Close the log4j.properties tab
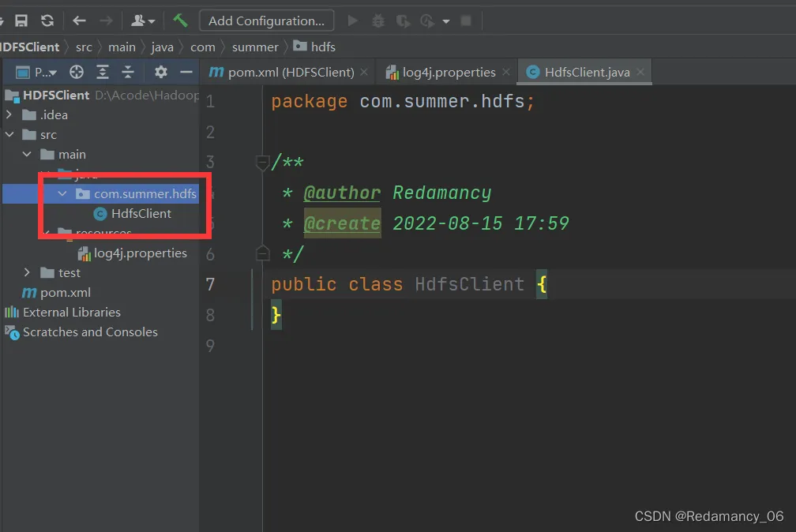This screenshot has height=532, width=796. (506, 73)
